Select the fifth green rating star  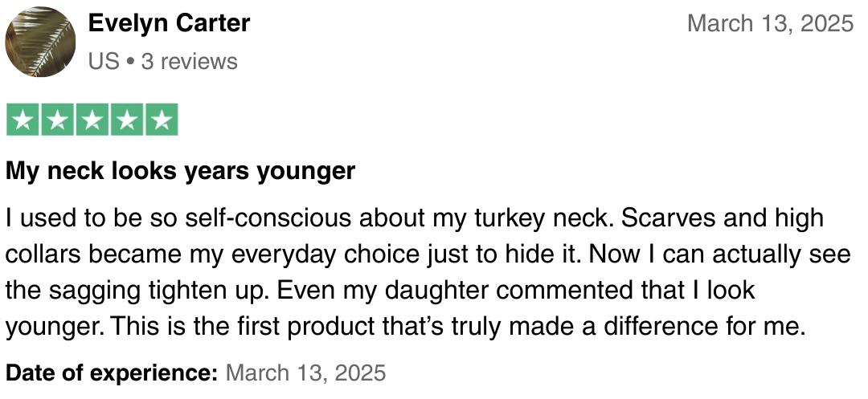(162, 120)
